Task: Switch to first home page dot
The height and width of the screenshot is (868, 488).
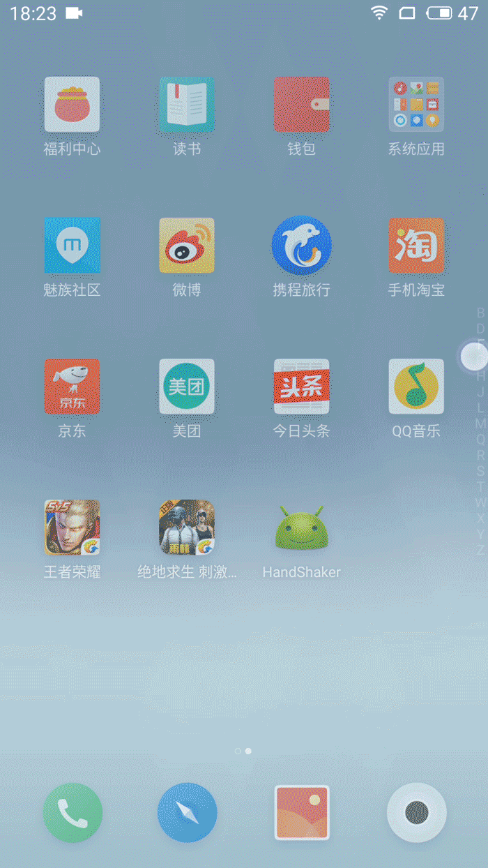Action: (x=238, y=751)
